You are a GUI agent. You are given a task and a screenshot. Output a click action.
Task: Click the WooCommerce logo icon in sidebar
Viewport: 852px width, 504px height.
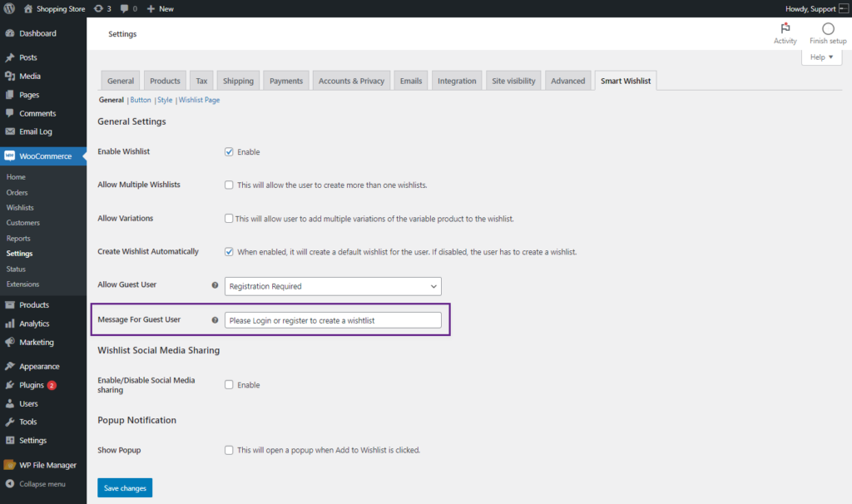[x=10, y=156]
